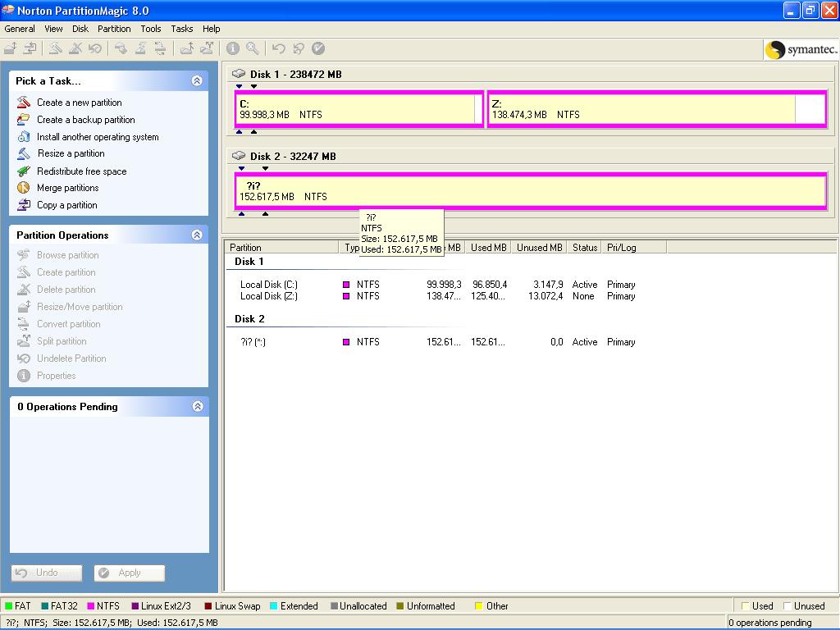Start the Create a backup partition task

pyautogui.click(x=85, y=120)
